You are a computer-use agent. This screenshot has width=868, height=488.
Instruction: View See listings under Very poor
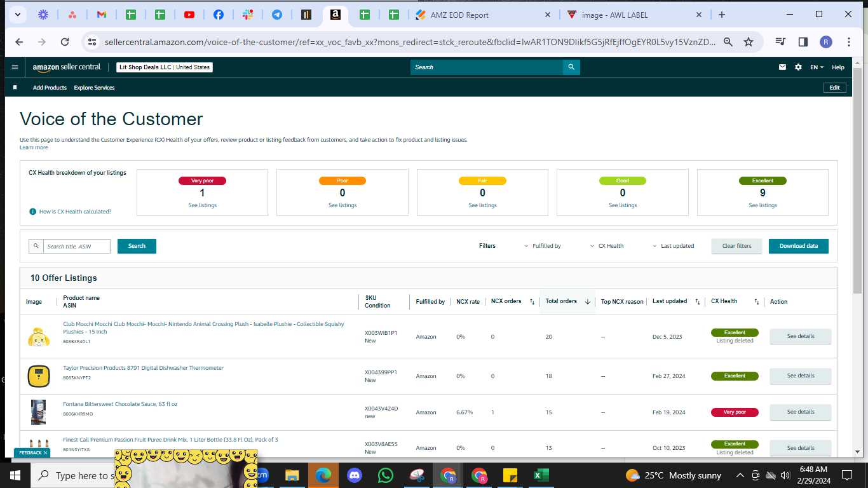click(203, 205)
